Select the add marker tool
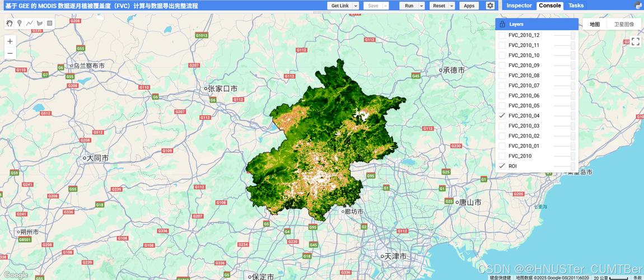Image resolution: width=644 pixels, height=280 pixels. [x=19, y=24]
